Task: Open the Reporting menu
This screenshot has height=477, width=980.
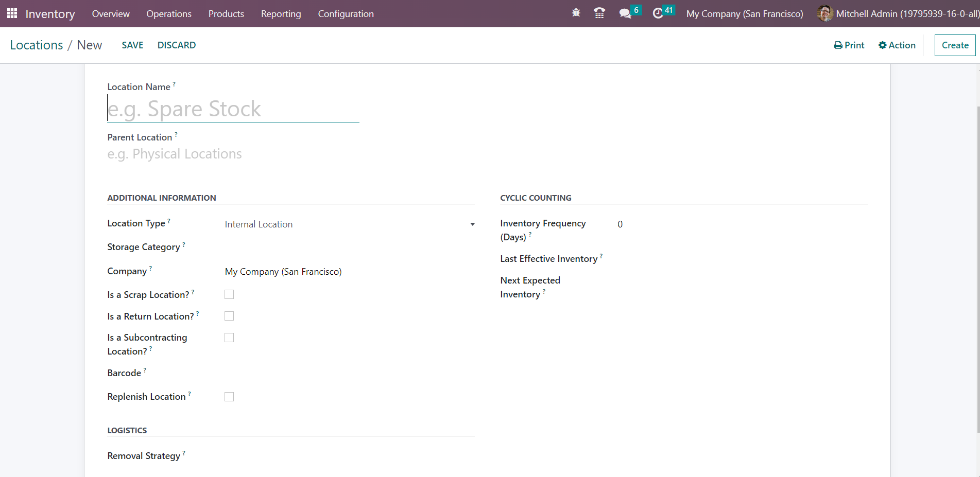Action: pos(281,14)
